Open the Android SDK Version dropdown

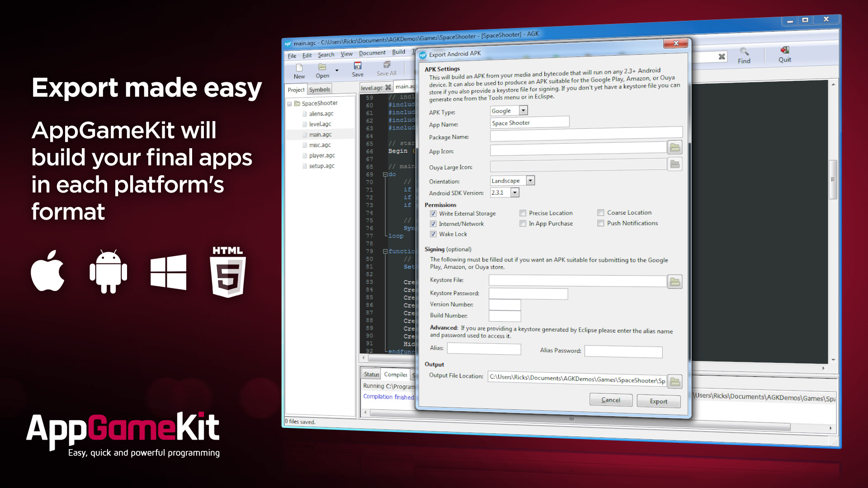515,192
